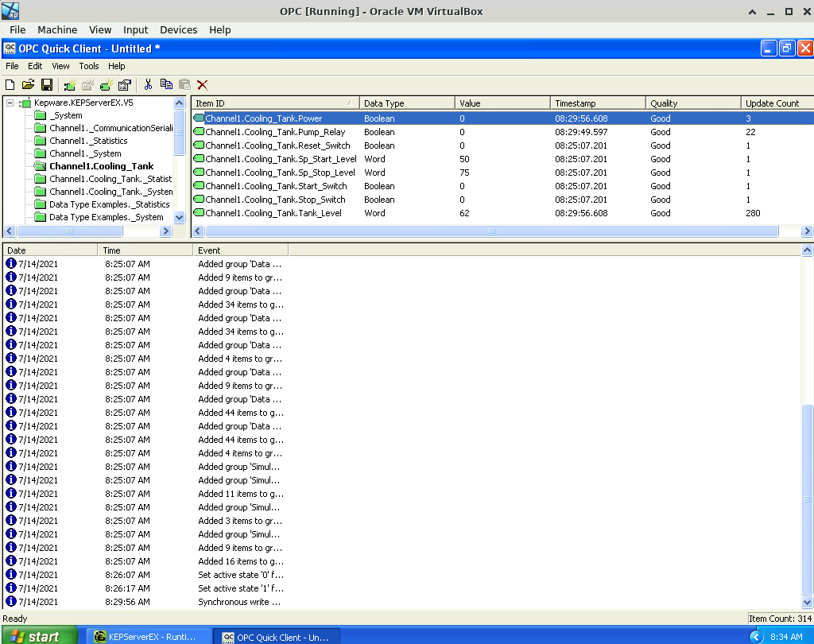The width and height of the screenshot is (814, 644).
Task: Click the Quality column header
Action: [693, 103]
